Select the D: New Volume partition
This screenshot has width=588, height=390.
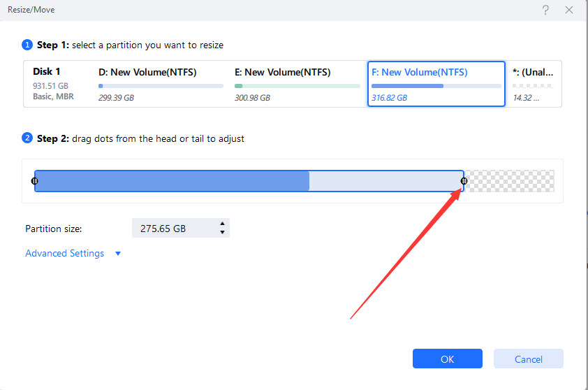pyautogui.click(x=161, y=84)
